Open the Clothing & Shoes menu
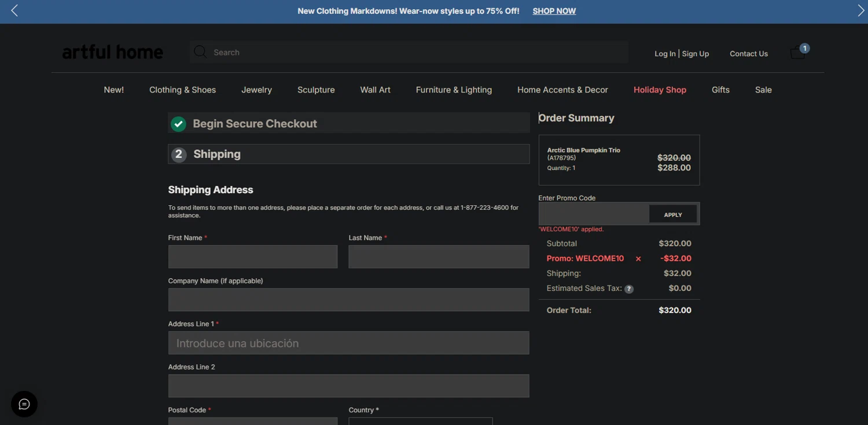Image resolution: width=868 pixels, height=425 pixels. tap(182, 90)
